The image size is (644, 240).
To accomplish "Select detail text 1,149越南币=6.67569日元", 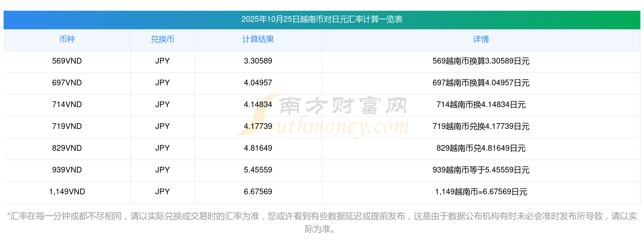I will point(481,192).
